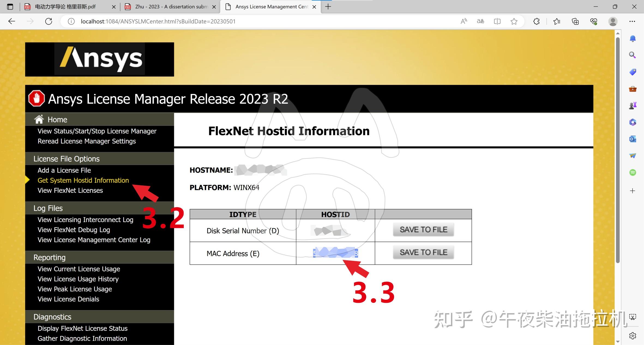
Task: Select Get System Hostid Information
Action: click(83, 180)
